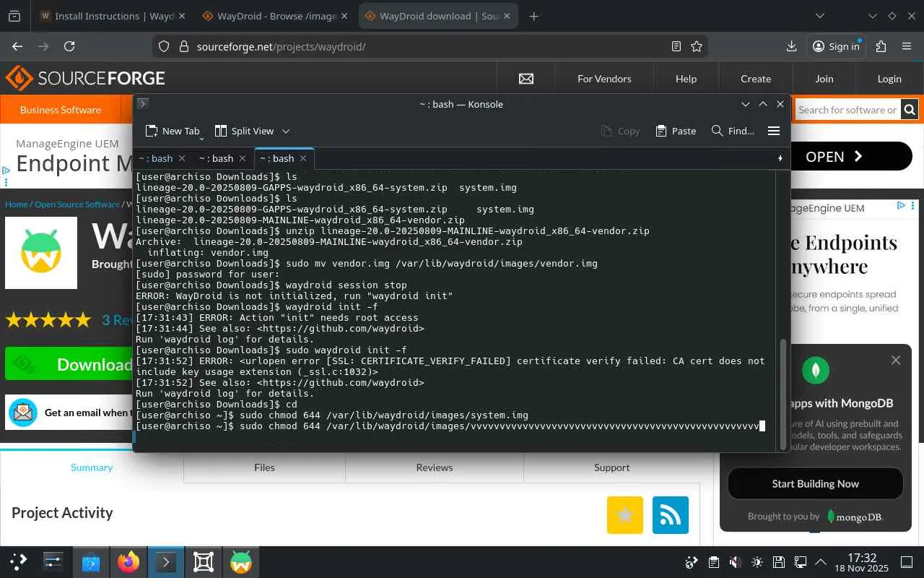Go back one page in Firefox
Image resolution: width=924 pixels, height=578 pixels.
[17, 46]
